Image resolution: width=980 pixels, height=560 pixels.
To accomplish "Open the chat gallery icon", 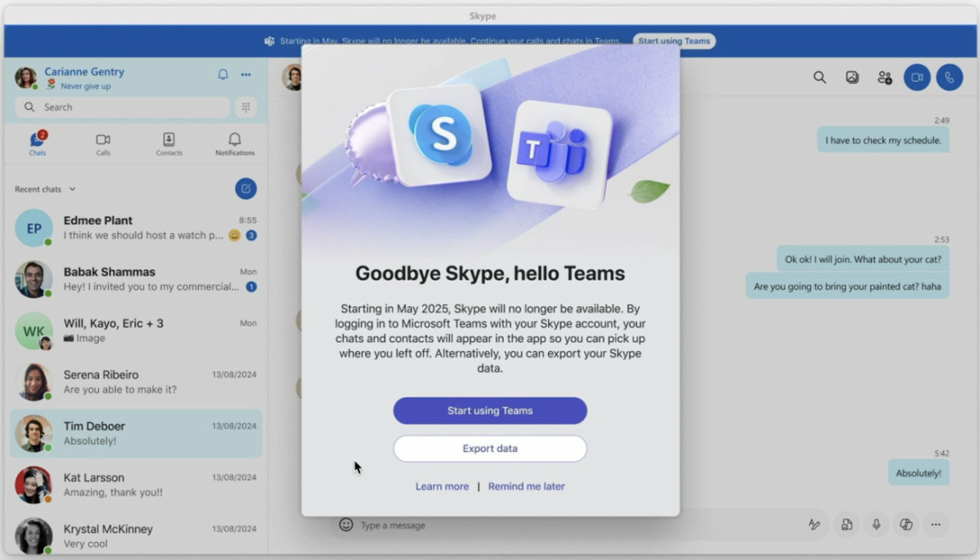I will 852,77.
